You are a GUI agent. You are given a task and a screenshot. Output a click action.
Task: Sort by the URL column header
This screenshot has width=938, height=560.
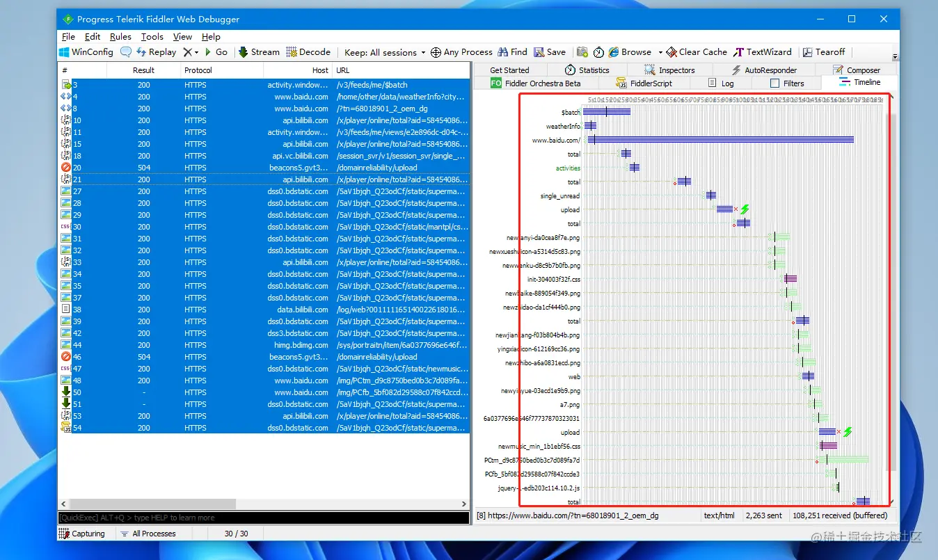pos(401,70)
